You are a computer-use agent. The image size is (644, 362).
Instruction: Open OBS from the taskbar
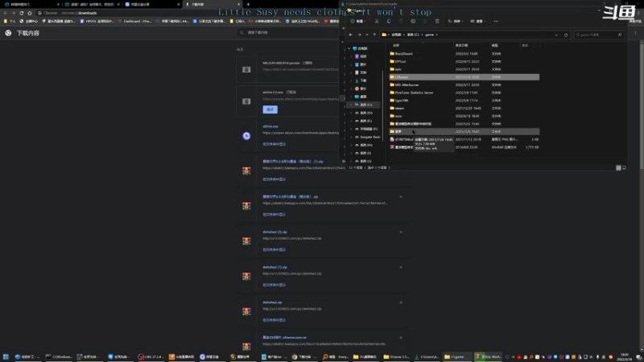click(x=151, y=356)
